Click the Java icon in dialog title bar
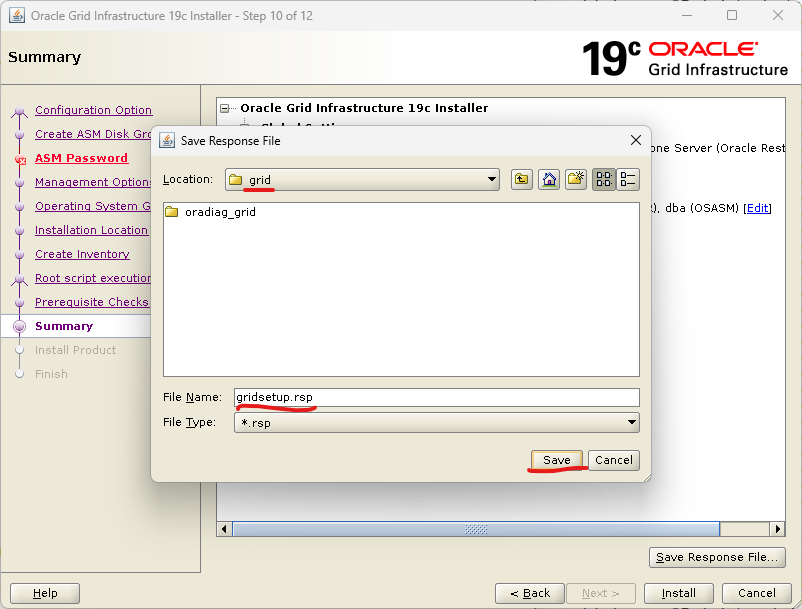802x609 pixels. (166, 141)
